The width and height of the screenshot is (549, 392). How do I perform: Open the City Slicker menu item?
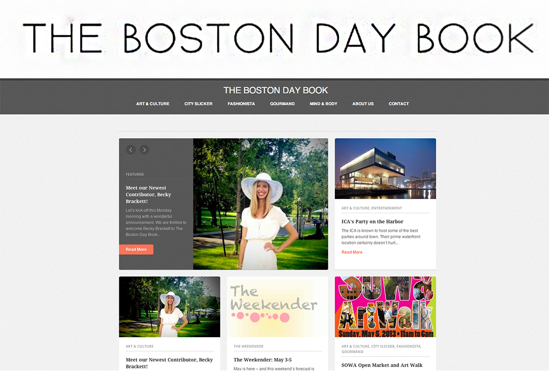[198, 104]
